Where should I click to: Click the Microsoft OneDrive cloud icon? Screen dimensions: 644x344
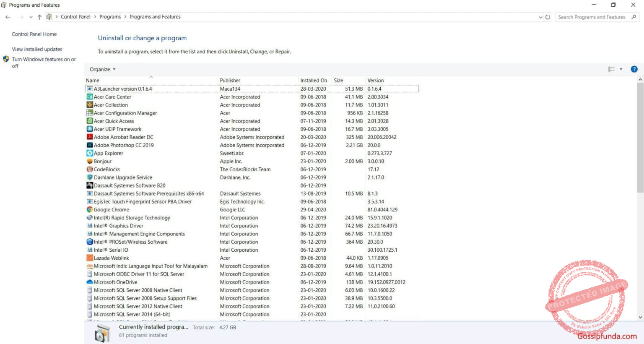89,282
